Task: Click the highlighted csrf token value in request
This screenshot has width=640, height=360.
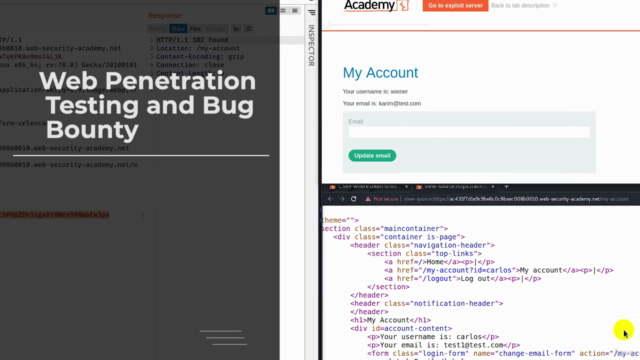Action: (55, 215)
